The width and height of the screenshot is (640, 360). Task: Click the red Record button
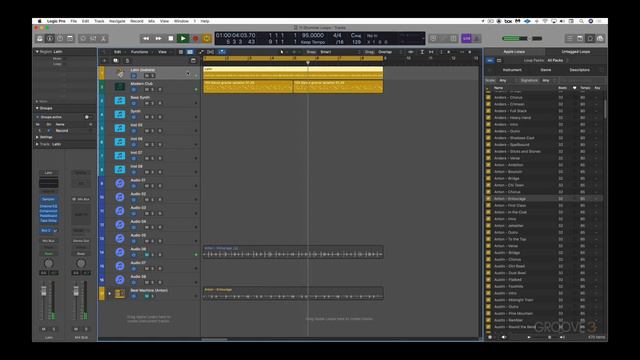pyautogui.click(x=195, y=38)
